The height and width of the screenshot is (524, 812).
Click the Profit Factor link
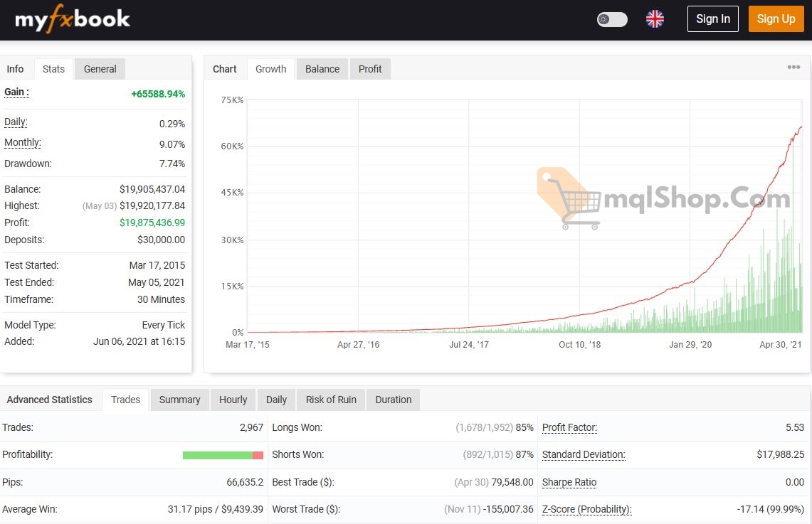tap(569, 427)
